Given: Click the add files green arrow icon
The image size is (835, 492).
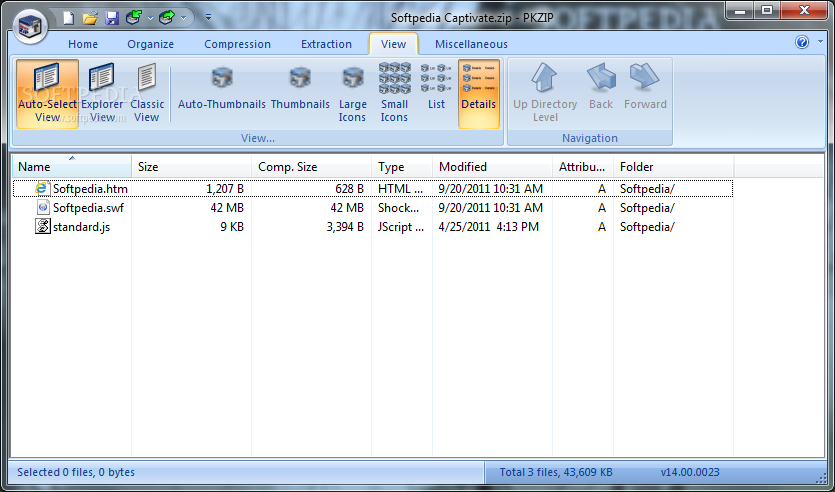Looking at the screenshot, I should [x=133, y=18].
